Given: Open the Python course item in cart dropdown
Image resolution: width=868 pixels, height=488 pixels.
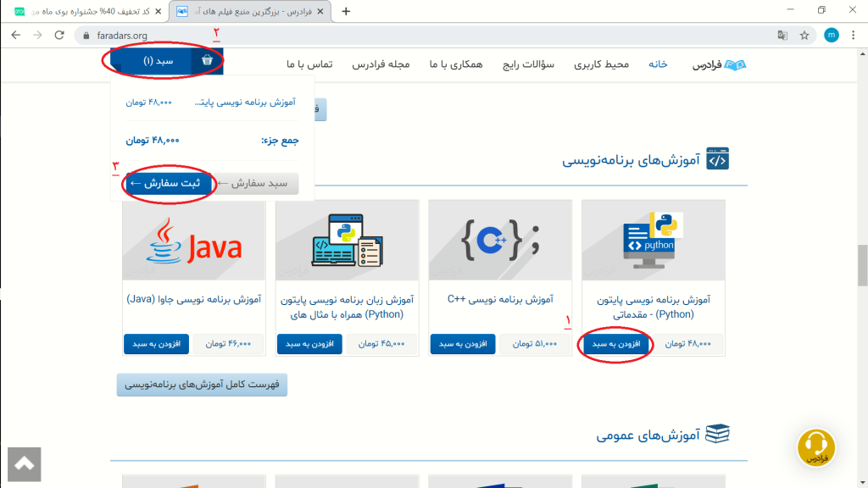Looking at the screenshot, I should [245, 103].
